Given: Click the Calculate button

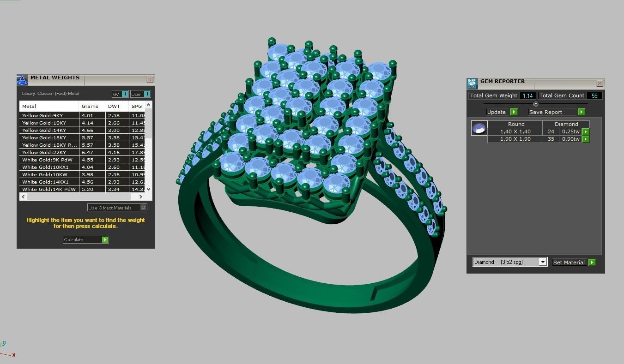Looking at the screenshot, I should click(86, 239).
